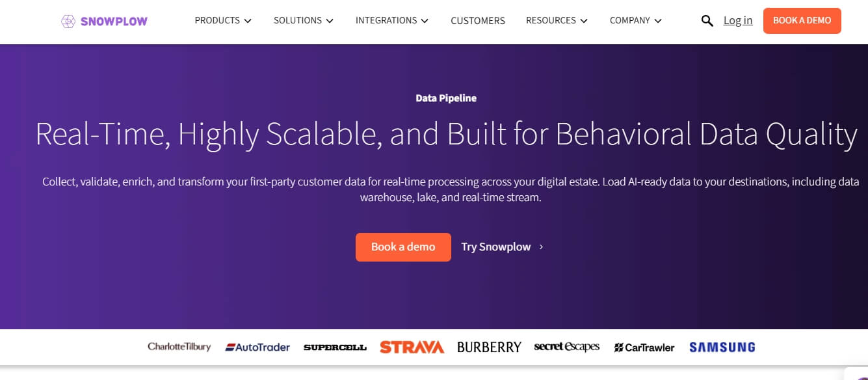Click the search magnifier icon

coord(707,20)
